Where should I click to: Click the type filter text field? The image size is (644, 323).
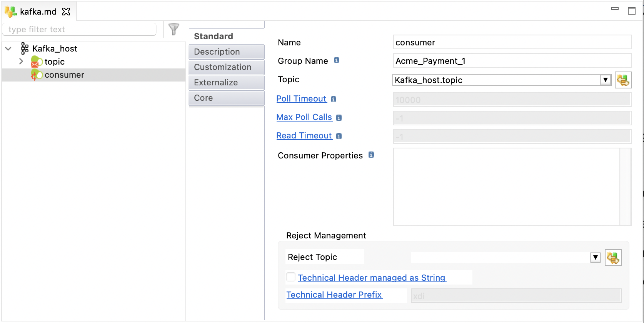tap(79, 29)
